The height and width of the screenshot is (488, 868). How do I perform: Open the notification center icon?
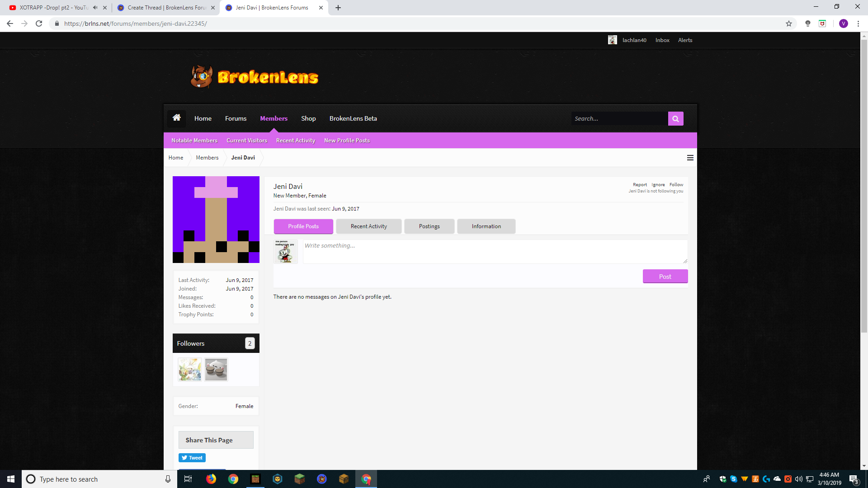tap(854, 479)
